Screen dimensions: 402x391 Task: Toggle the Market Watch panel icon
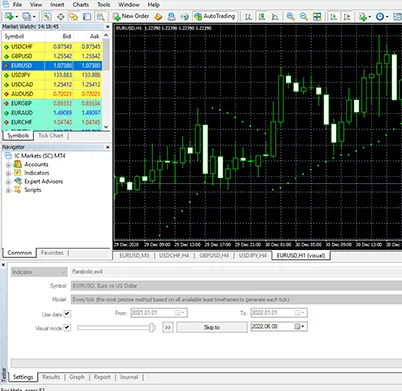click(x=47, y=16)
